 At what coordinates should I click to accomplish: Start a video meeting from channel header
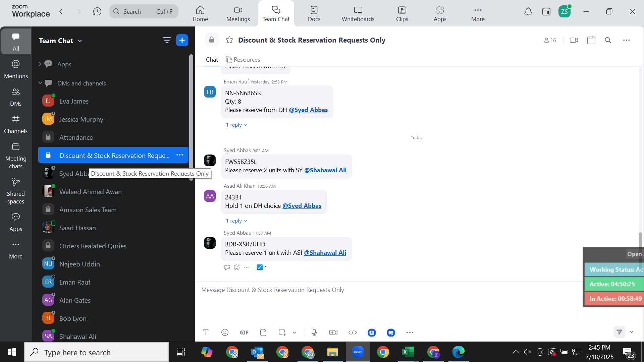point(574,40)
